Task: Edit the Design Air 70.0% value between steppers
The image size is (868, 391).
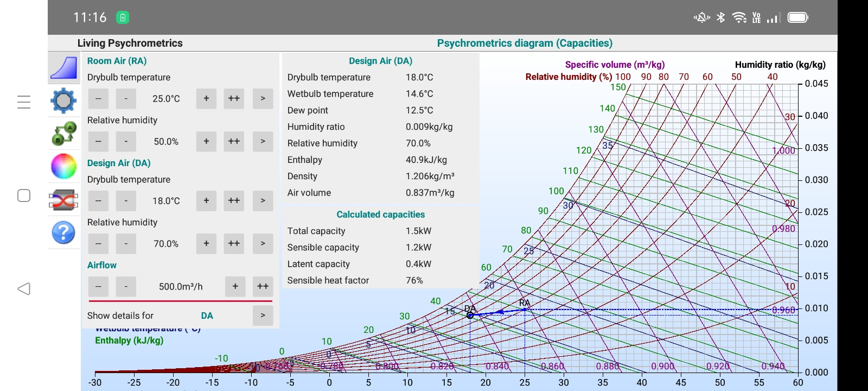Action: pyautogui.click(x=166, y=244)
